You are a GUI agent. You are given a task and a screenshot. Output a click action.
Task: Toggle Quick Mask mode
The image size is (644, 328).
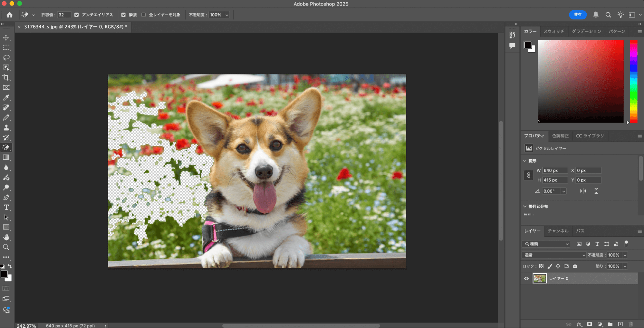pos(6,288)
